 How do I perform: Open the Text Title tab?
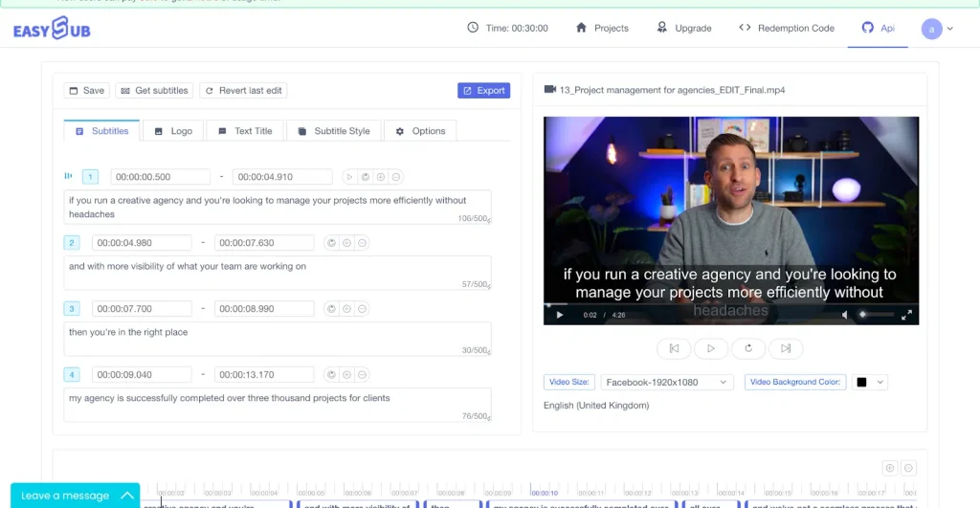pyautogui.click(x=245, y=131)
